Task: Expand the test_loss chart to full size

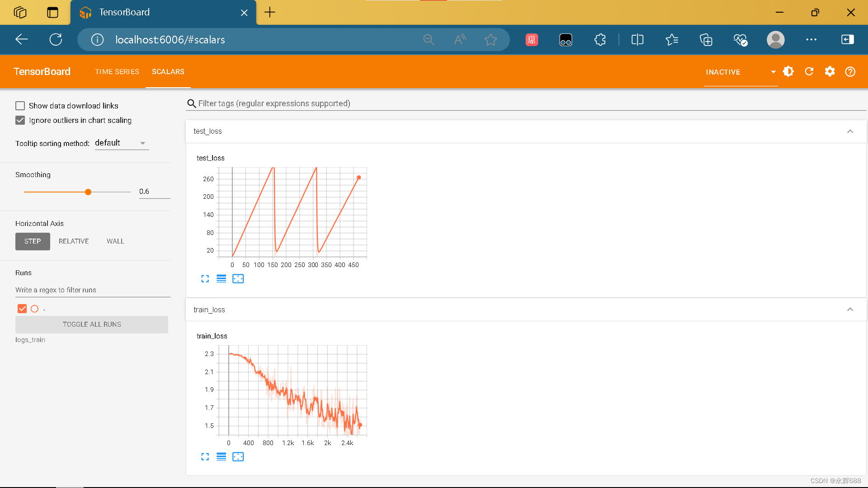Action: coord(205,279)
